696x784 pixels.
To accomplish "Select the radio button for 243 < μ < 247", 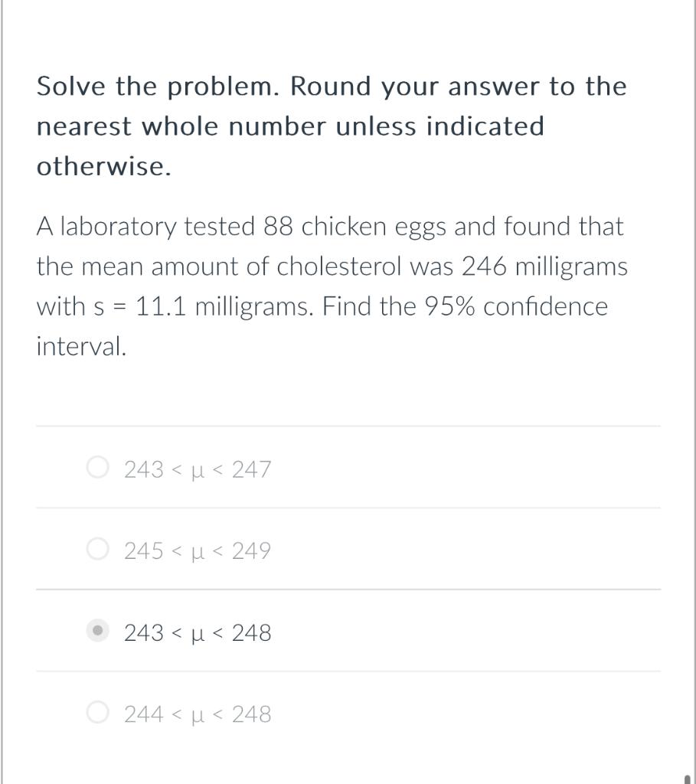I will pyautogui.click(x=97, y=468).
